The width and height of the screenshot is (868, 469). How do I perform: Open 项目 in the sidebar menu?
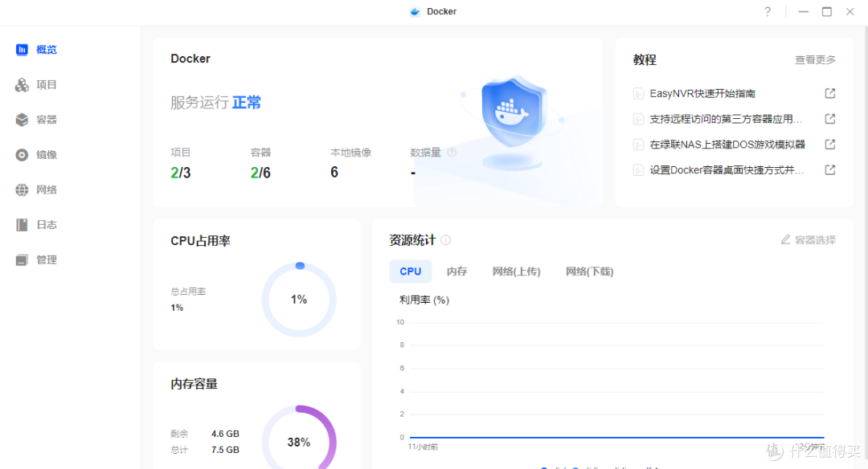point(47,84)
